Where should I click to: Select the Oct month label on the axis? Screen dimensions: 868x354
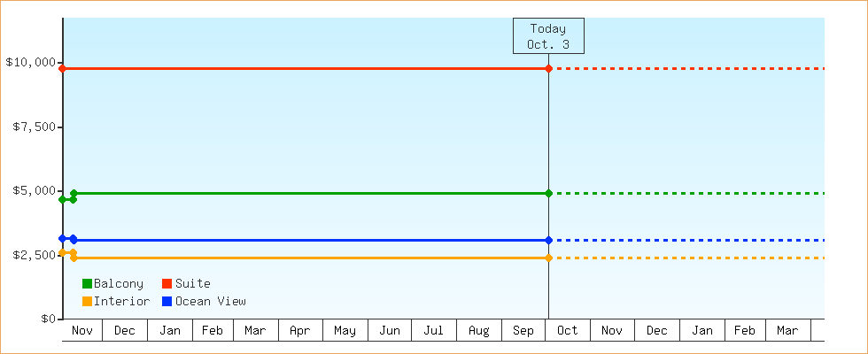pyautogui.click(x=568, y=331)
